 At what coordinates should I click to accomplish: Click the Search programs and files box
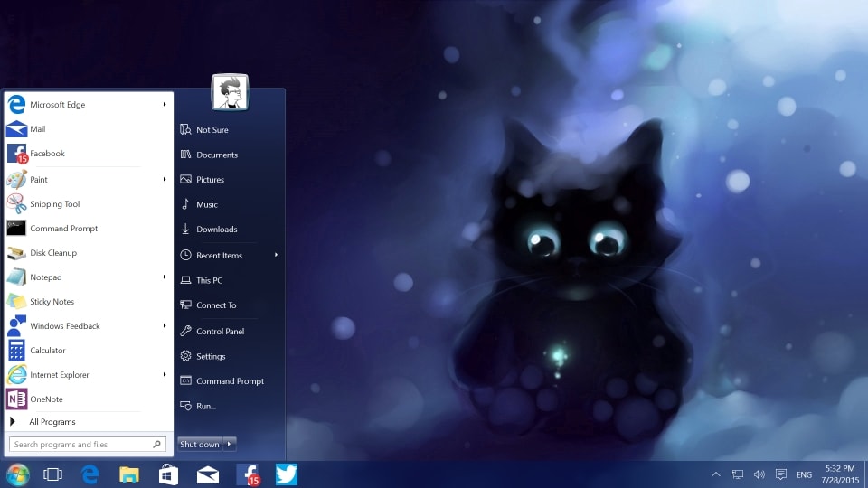(x=81, y=445)
